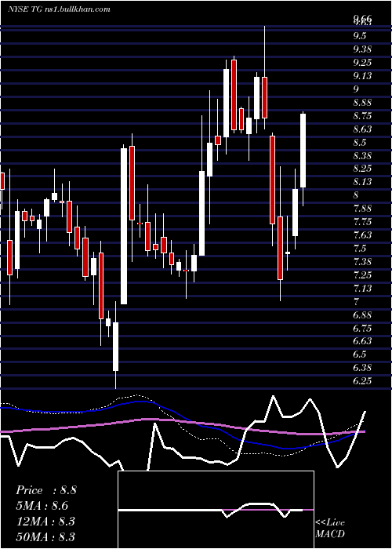This screenshot has width=392, height=549.
Task: Click the 8.63 axis value
Action: 362,129
